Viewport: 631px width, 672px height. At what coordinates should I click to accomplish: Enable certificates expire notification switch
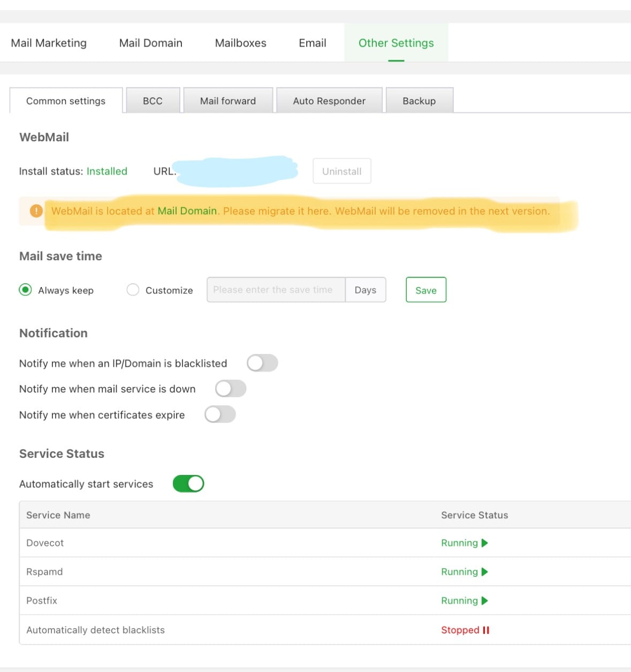[x=220, y=414]
